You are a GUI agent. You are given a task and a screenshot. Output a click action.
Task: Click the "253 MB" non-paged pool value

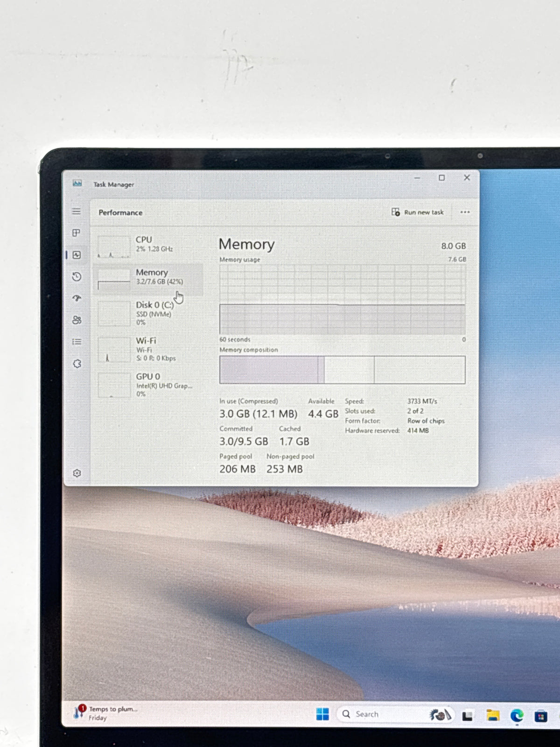285,469
